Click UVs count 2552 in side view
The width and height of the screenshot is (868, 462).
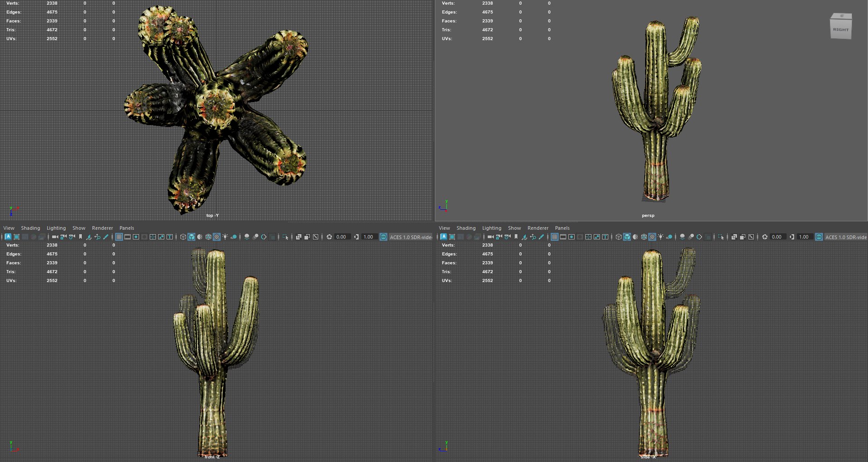[487, 280]
